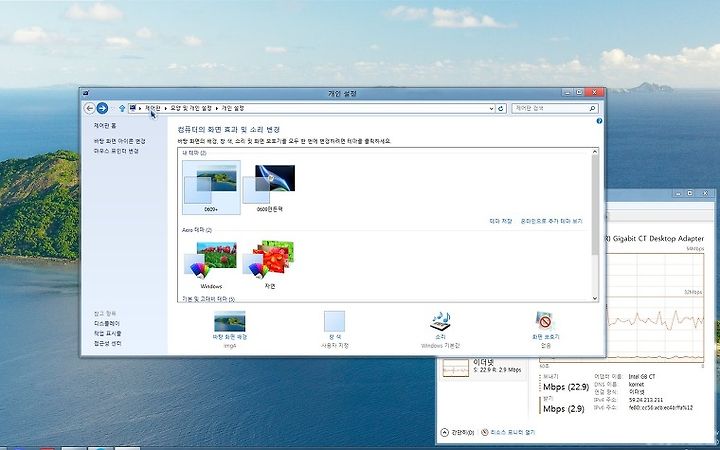Screen dimensions: 720x450
Task: Open Desktop Background (바탕 화면 배경) settings
Action: [x=230, y=328]
